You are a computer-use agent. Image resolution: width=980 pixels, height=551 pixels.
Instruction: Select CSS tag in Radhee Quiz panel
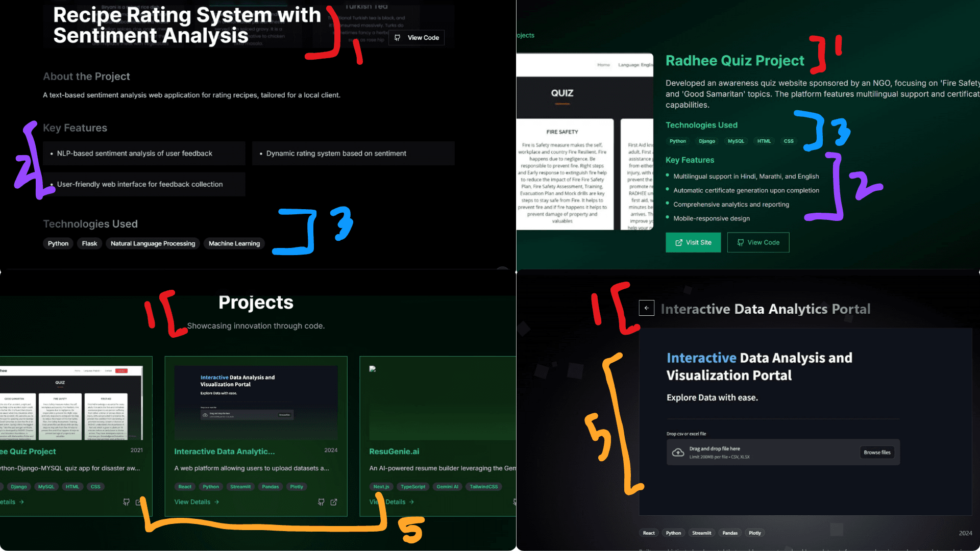789,141
